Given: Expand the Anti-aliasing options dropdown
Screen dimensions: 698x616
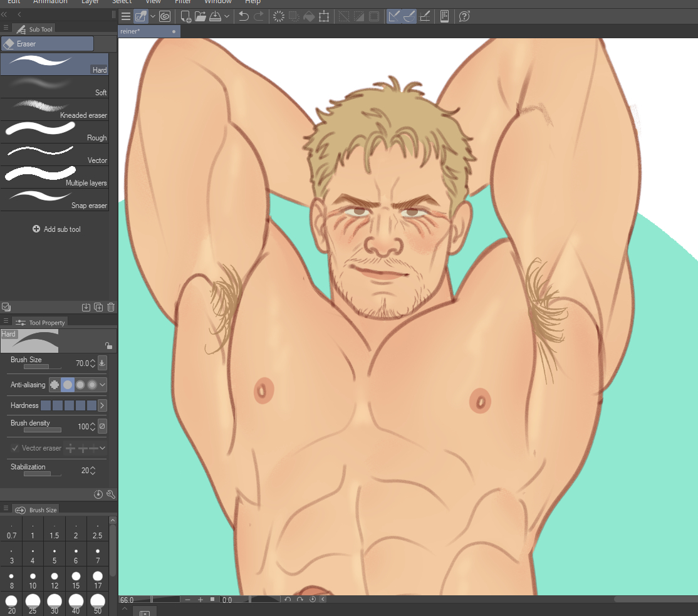Looking at the screenshot, I should 103,385.
